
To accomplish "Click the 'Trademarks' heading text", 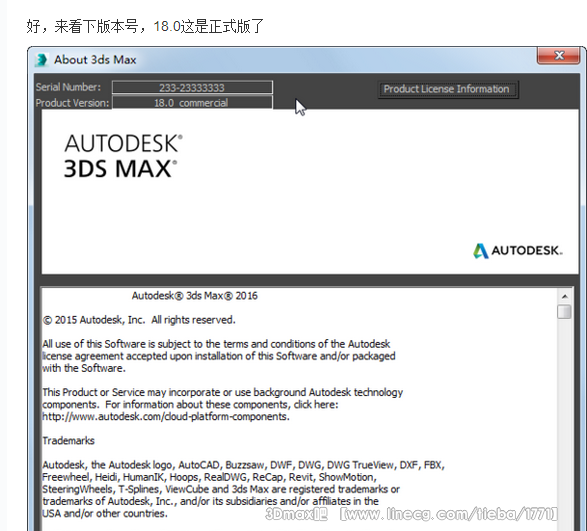I will [68, 441].
